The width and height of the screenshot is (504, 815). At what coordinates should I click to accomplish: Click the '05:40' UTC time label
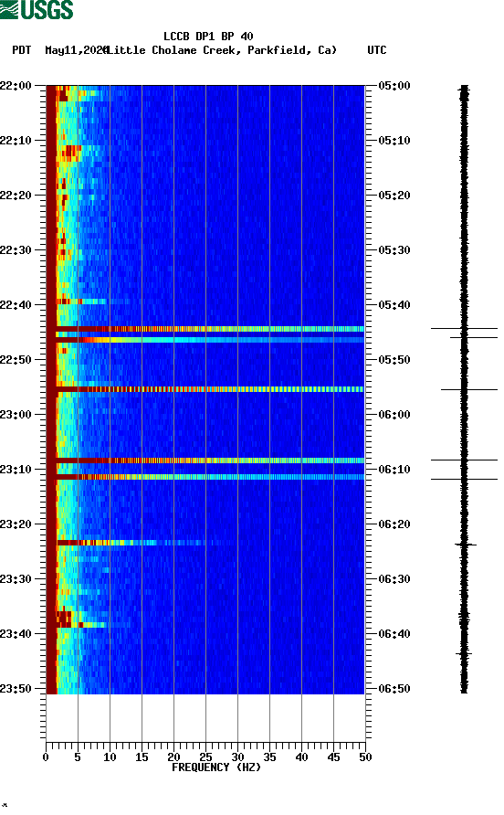(394, 305)
